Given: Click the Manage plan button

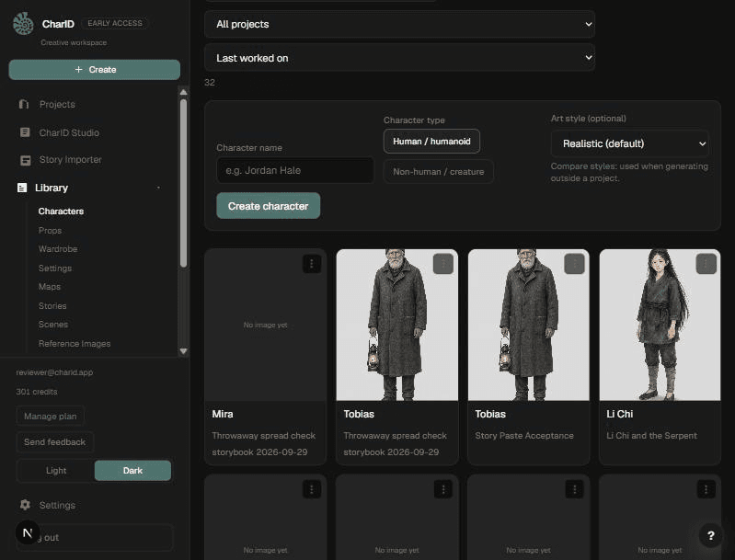Looking at the screenshot, I should tap(51, 417).
